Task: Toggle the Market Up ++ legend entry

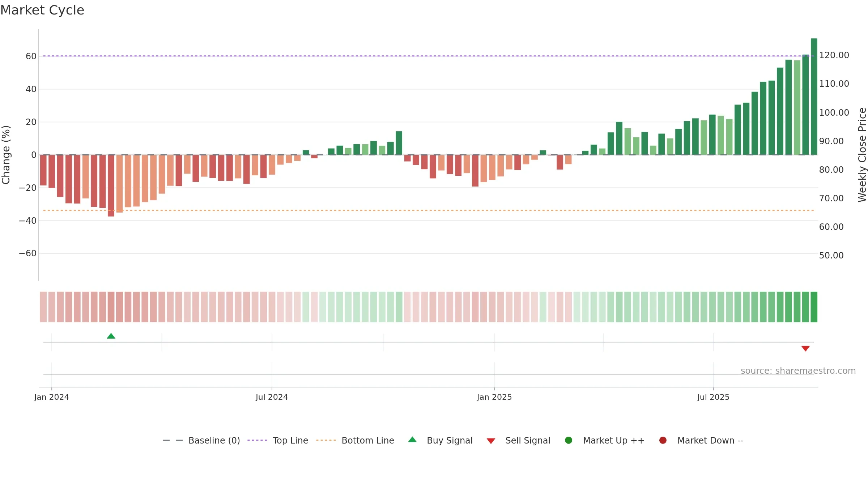Action: 605,440
